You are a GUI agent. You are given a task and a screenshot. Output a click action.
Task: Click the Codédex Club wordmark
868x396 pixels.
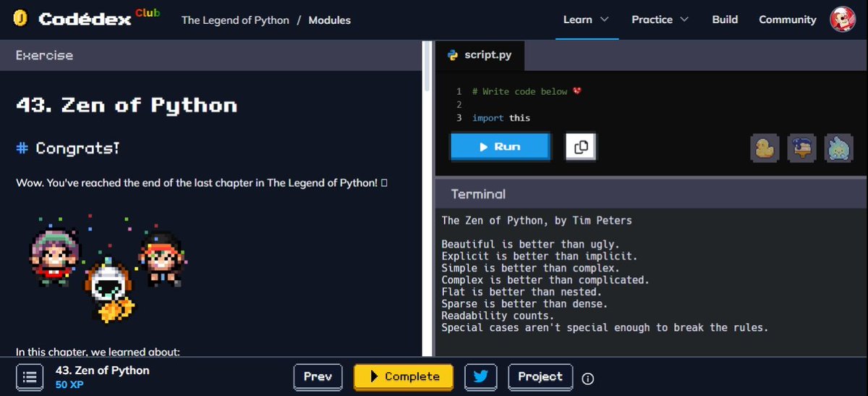99,19
